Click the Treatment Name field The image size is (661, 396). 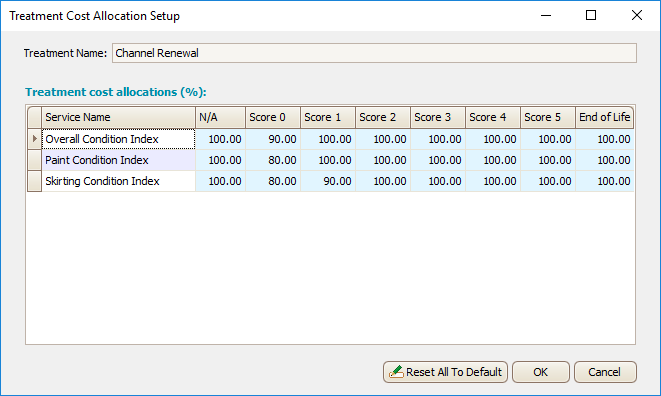pos(374,53)
